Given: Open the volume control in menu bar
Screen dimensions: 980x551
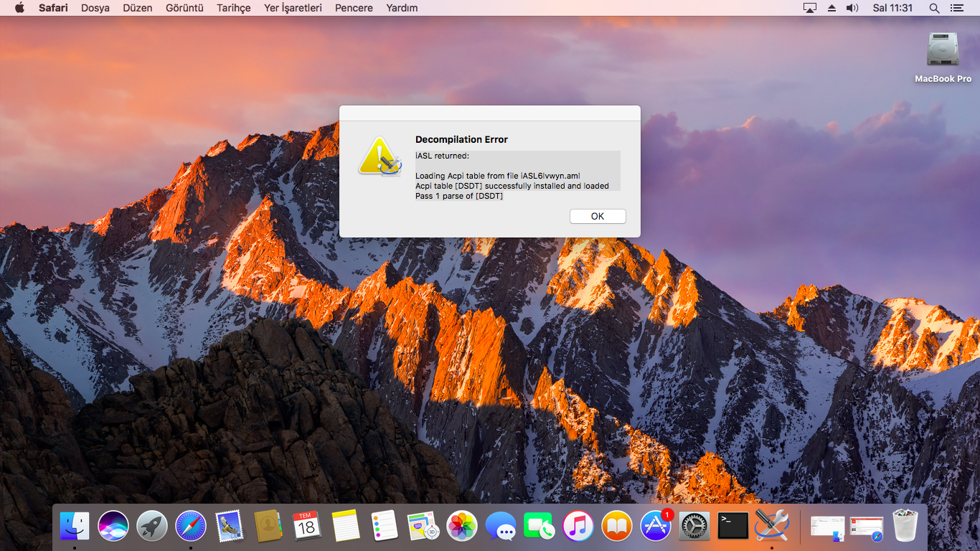Looking at the screenshot, I should tap(852, 8).
